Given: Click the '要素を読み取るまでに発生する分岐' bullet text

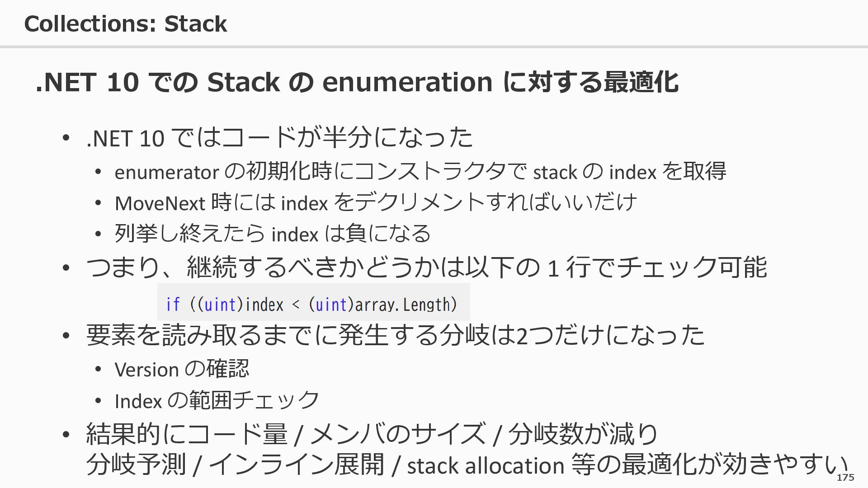Looking at the screenshot, I should pyautogui.click(x=395, y=335).
